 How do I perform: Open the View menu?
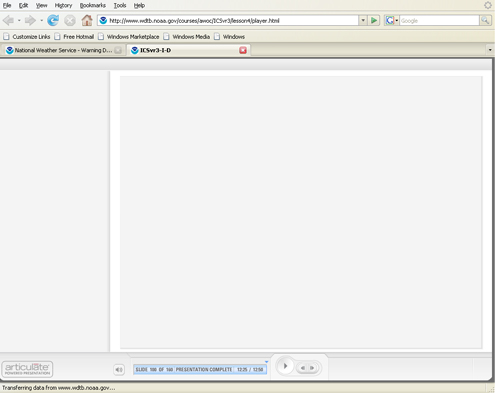click(42, 5)
